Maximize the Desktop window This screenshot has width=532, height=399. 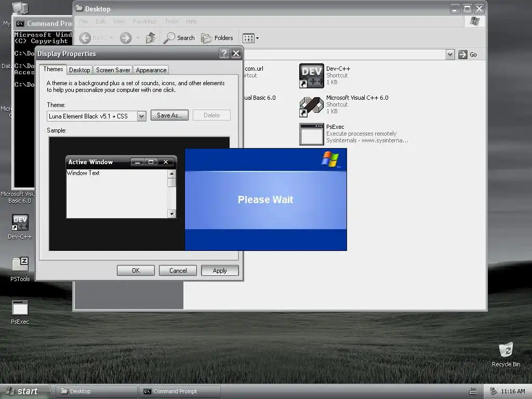coord(467,8)
